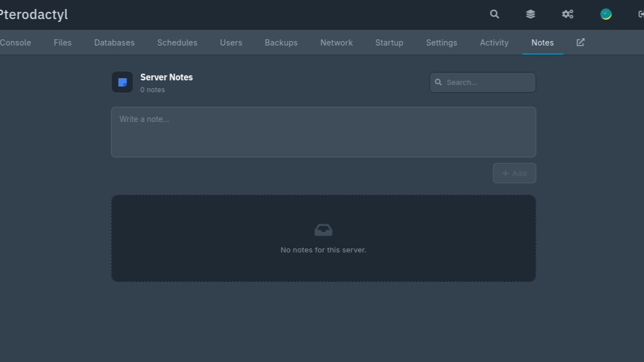Click the blue Server Notes sticky icon
Image resolution: width=644 pixels, height=362 pixels.
[x=122, y=82]
